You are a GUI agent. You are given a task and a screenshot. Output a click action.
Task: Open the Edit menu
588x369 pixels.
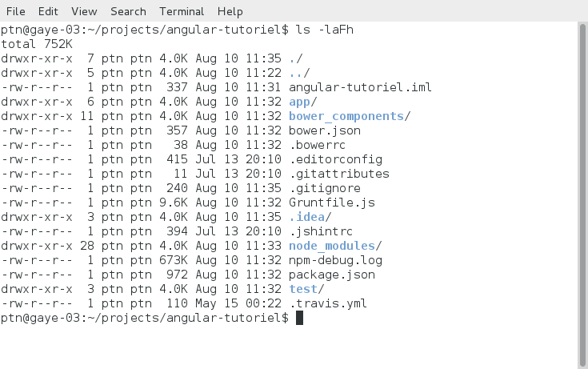[48, 11]
